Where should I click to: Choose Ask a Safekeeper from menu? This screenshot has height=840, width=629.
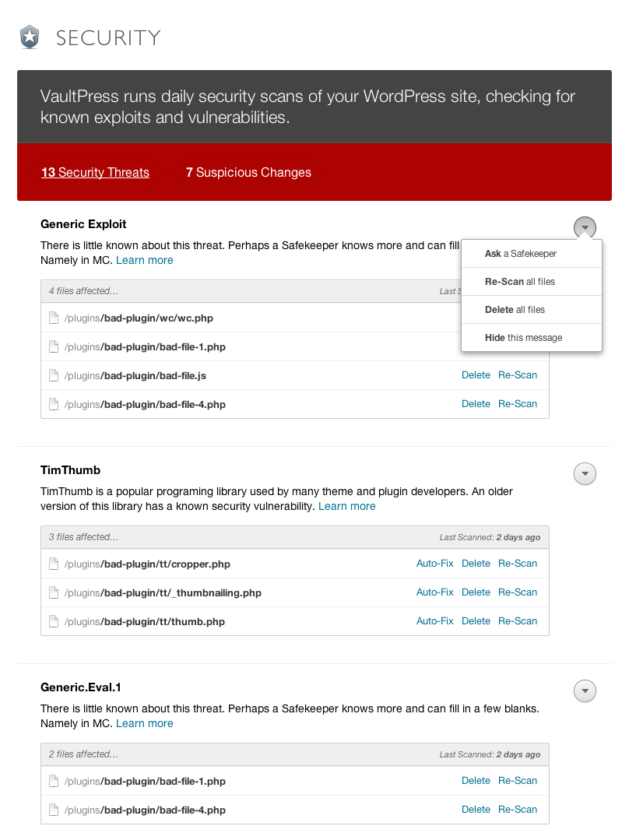tap(532, 253)
